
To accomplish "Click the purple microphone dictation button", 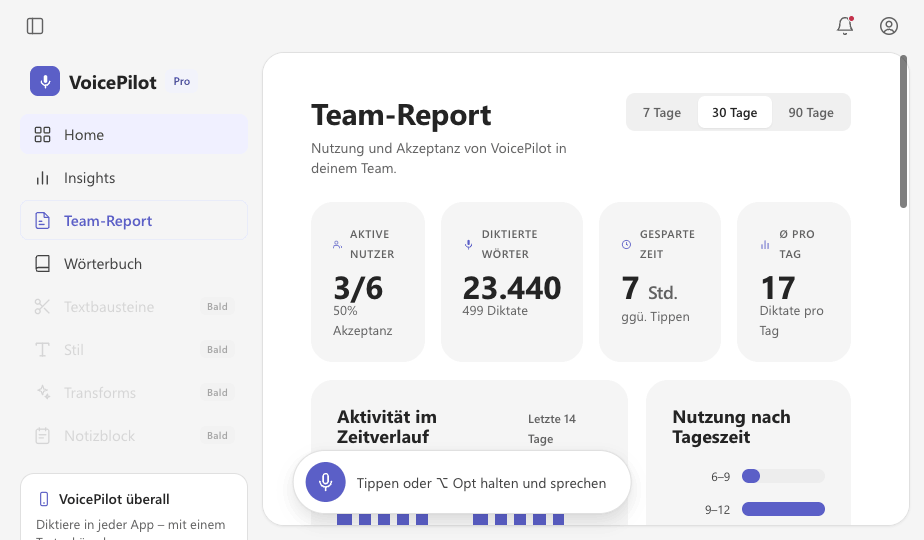I will coord(325,482).
